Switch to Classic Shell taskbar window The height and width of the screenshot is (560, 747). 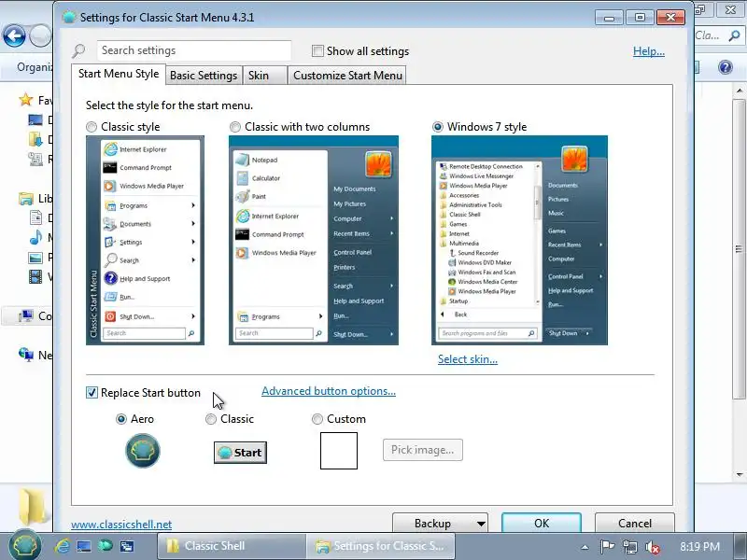tap(231, 546)
